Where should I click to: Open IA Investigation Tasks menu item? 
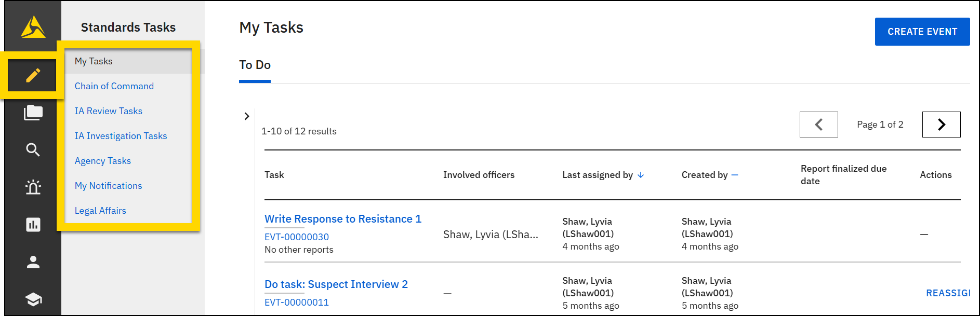click(121, 136)
